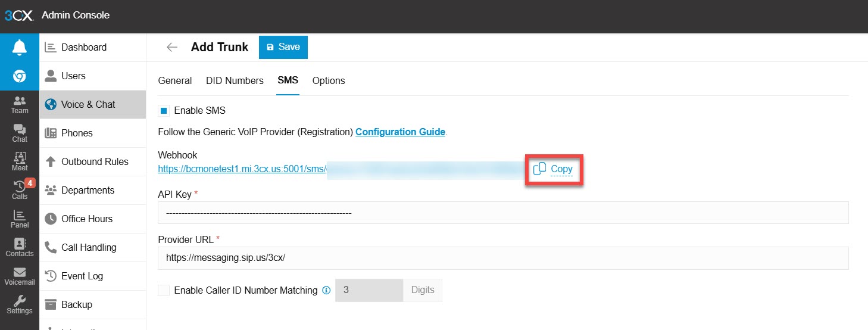Screen dimensions: 868x330
Task: Select Voice & Chat menu item
Action: tap(93, 104)
